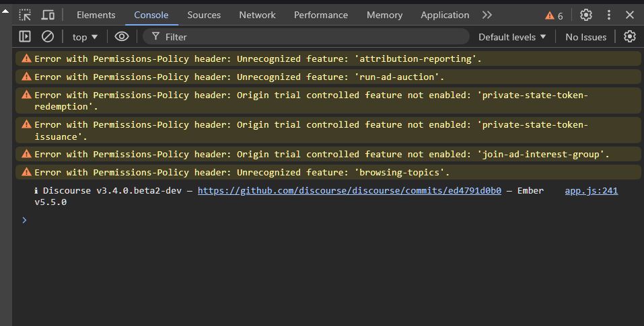Select the 'attribution-reporting' warning text

coord(258,58)
